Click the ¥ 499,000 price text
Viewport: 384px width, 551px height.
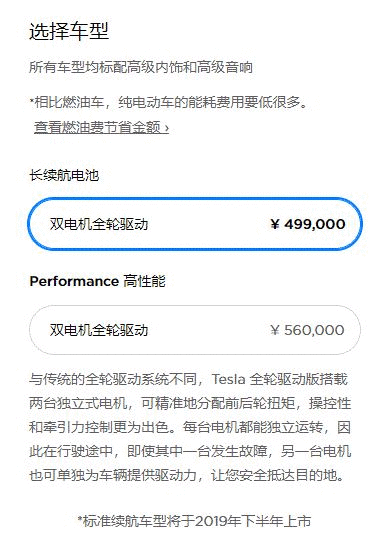click(x=308, y=224)
